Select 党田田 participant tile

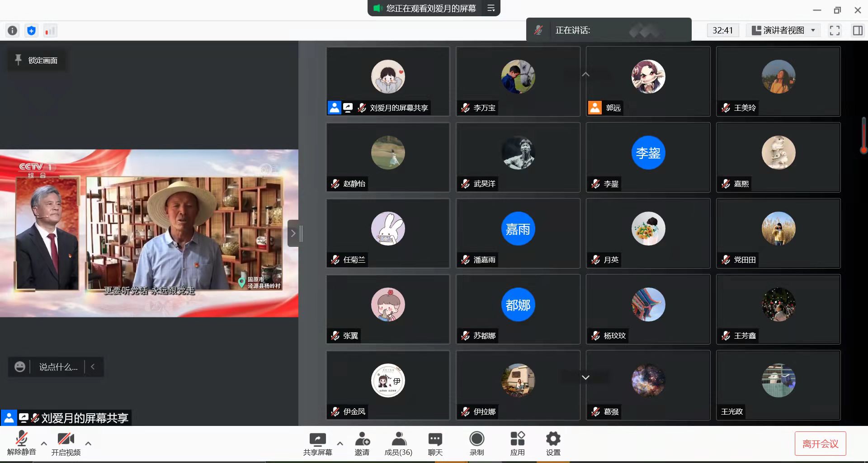[778, 233]
